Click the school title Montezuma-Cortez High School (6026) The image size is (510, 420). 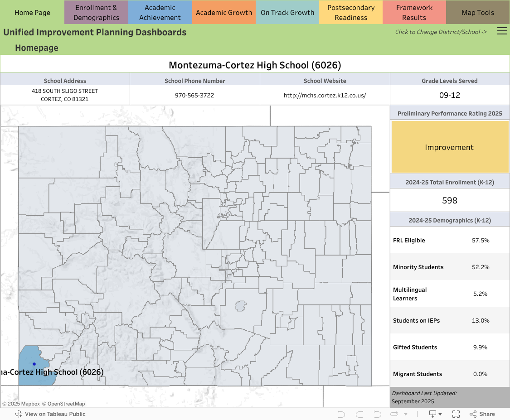255,65
